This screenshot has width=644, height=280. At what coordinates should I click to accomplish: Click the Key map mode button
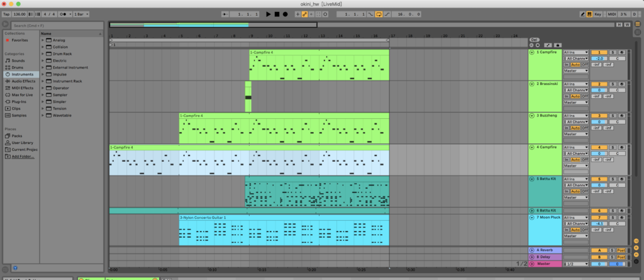[597, 14]
